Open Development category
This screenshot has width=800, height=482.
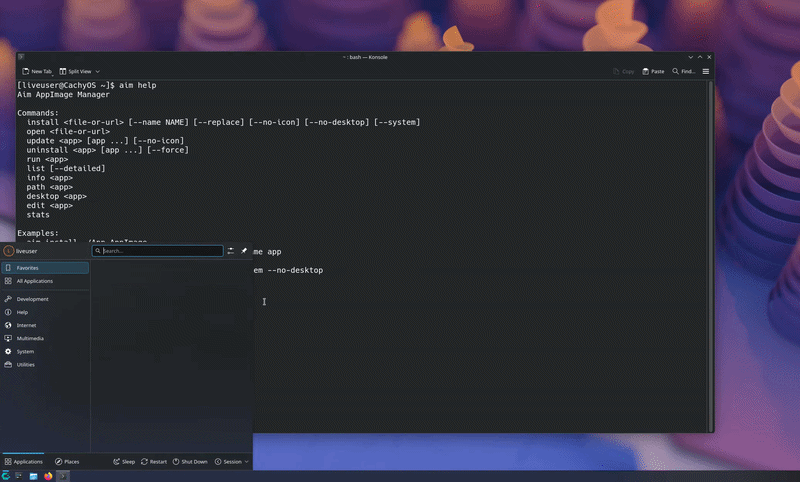coord(45,299)
